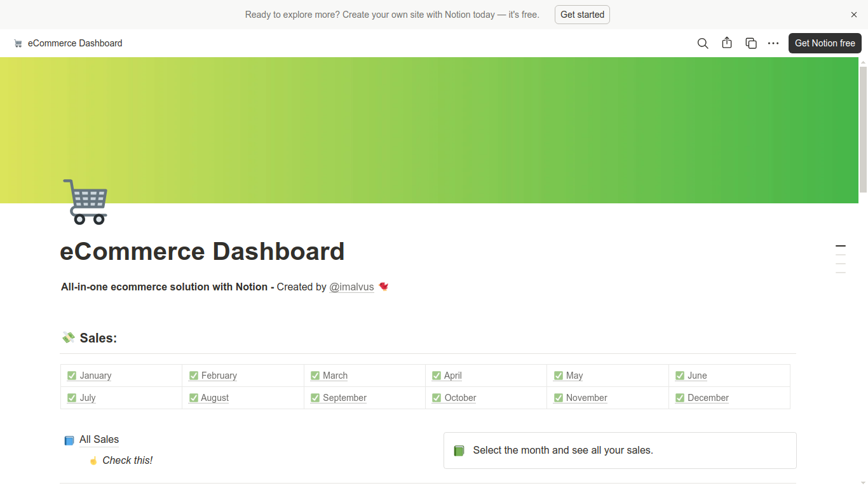Click the share icon in top bar
868x488 pixels.
727,43
